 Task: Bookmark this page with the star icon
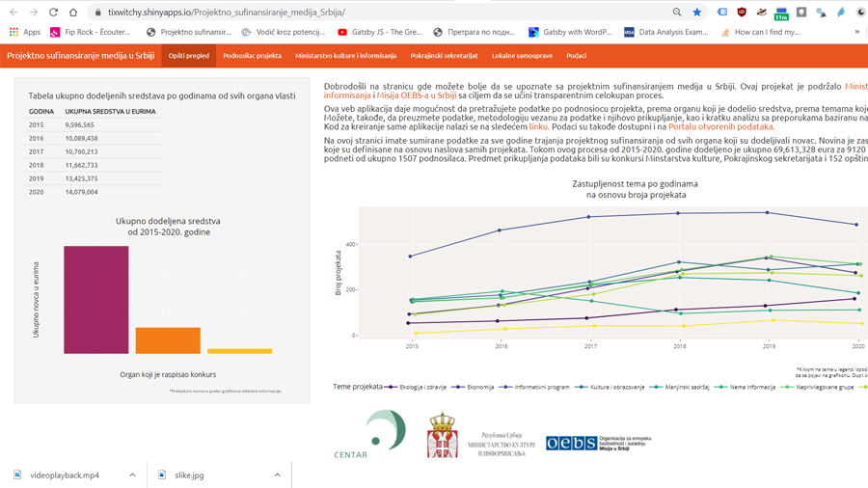697,13
